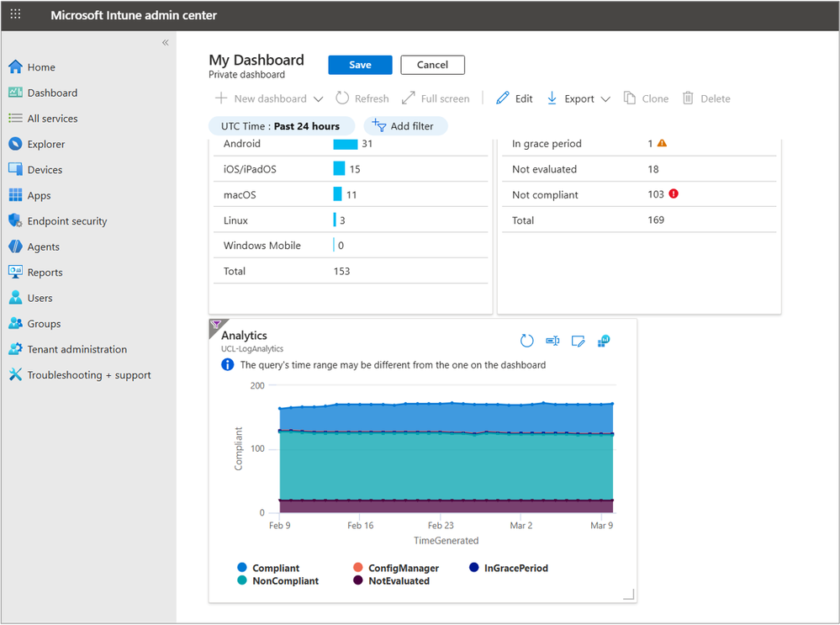The height and width of the screenshot is (625, 840).
Task: Click the macOS bar in platform chart
Action: click(x=337, y=194)
